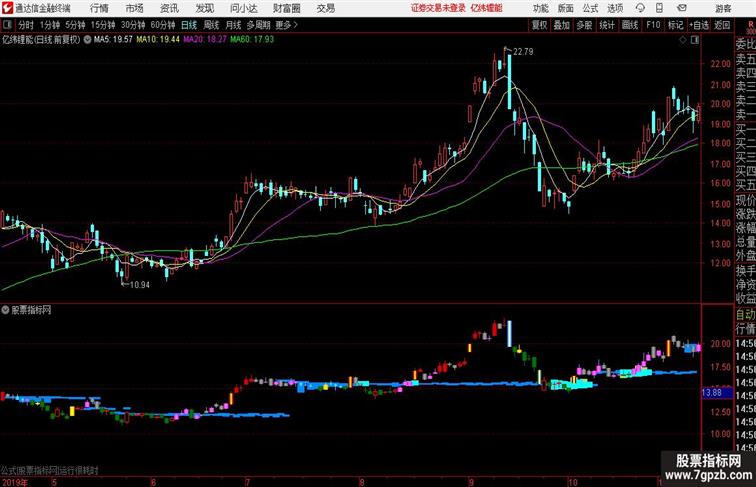Image resolution: width=756 pixels, height=487 pixels.
Task: Switch to the 5分钟 period tab
Action: point(75,25)
